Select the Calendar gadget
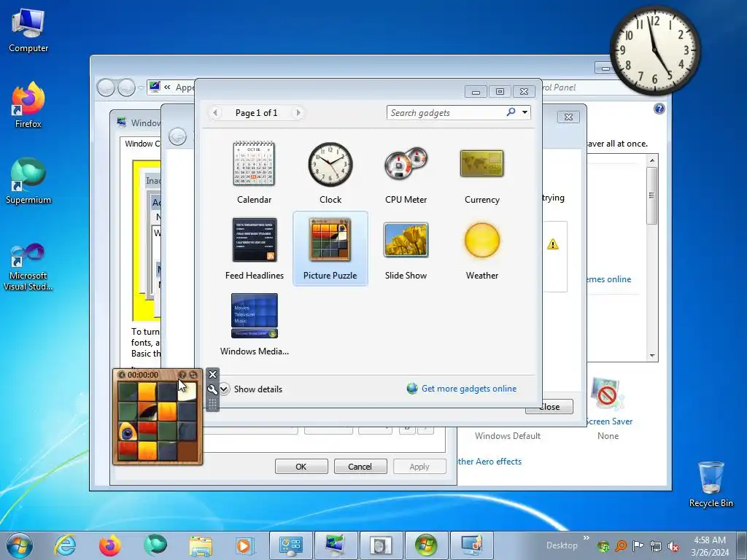The image size is (747, 560). pyautogui.click(x=254, y=173)
